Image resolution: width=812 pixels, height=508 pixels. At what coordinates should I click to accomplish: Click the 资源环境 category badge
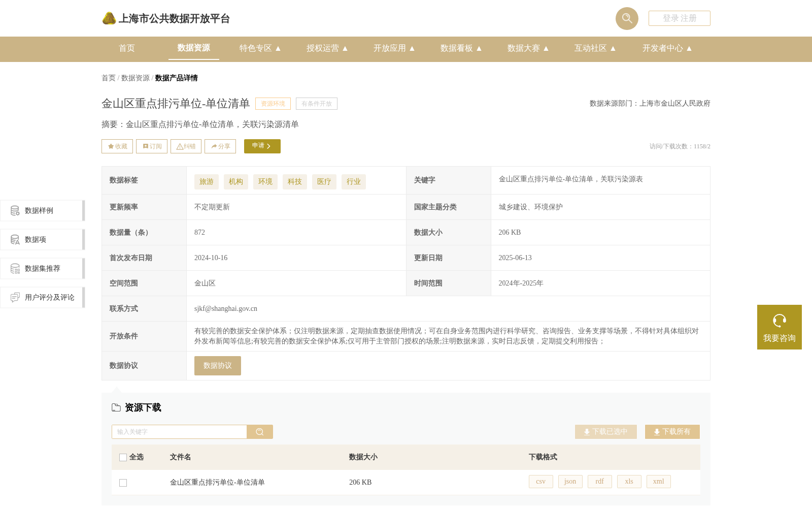pyautogui.click(x=273, y=104)
